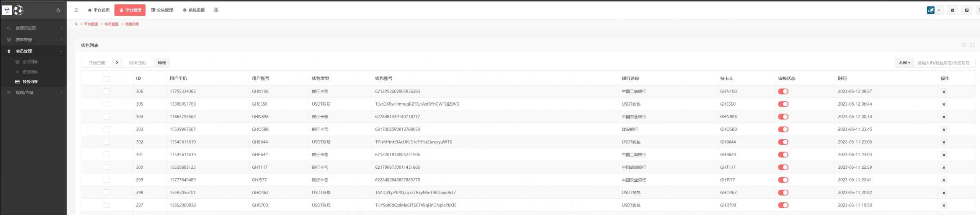Click the grid apps icon in top navigation

216,10
